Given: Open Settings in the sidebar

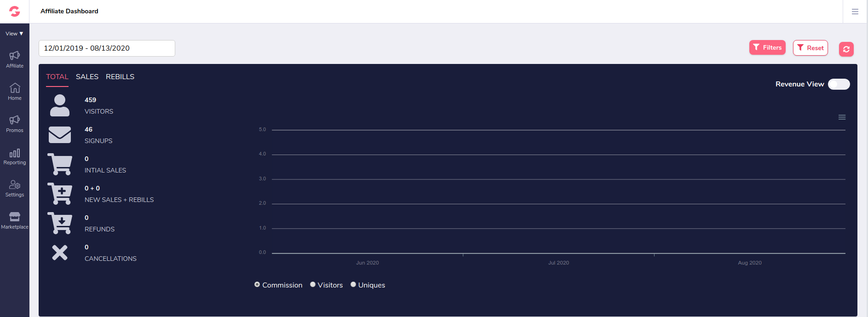Looking at the screenshot, I should pos(15,188).
